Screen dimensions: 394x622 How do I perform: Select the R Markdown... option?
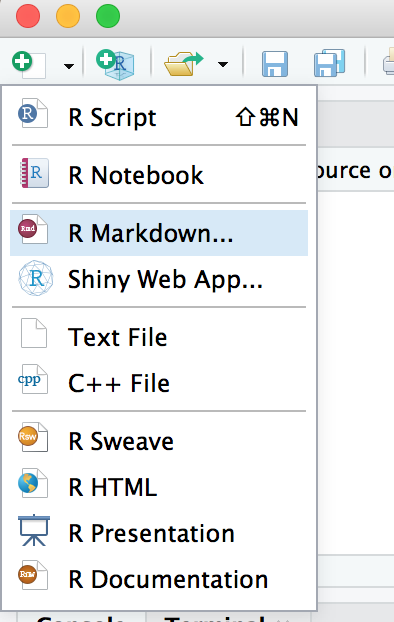point(159,233)
